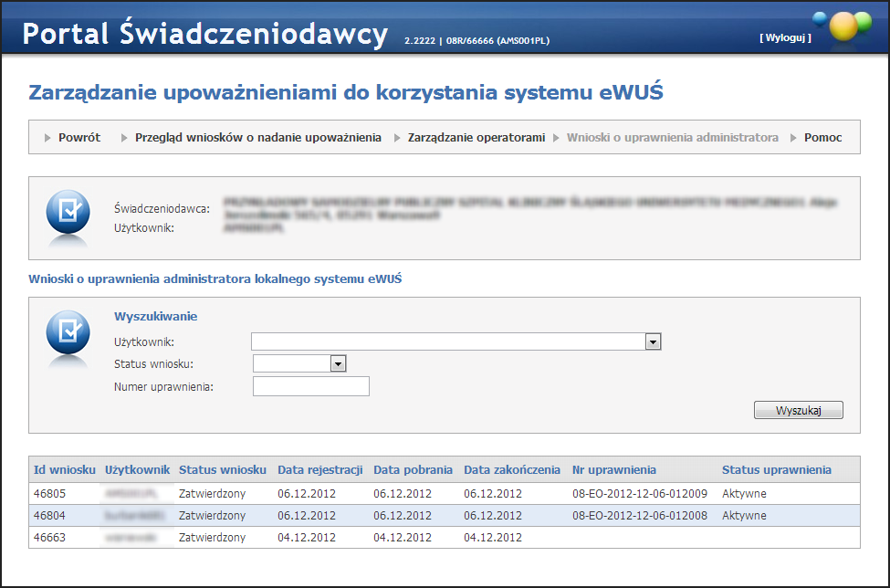Click the arrow icon before Powrót
Image resolution: width=890 pixels, height=588 pixels.
[x=48, y=138]
